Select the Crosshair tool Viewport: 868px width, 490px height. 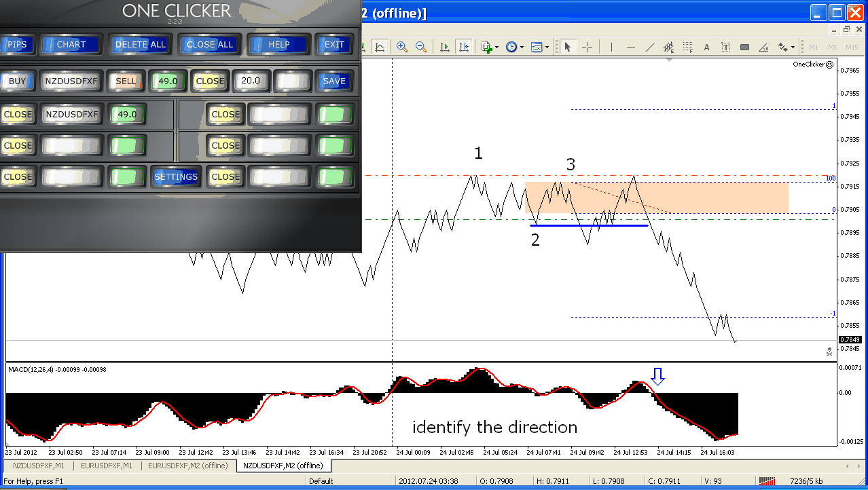587,47
